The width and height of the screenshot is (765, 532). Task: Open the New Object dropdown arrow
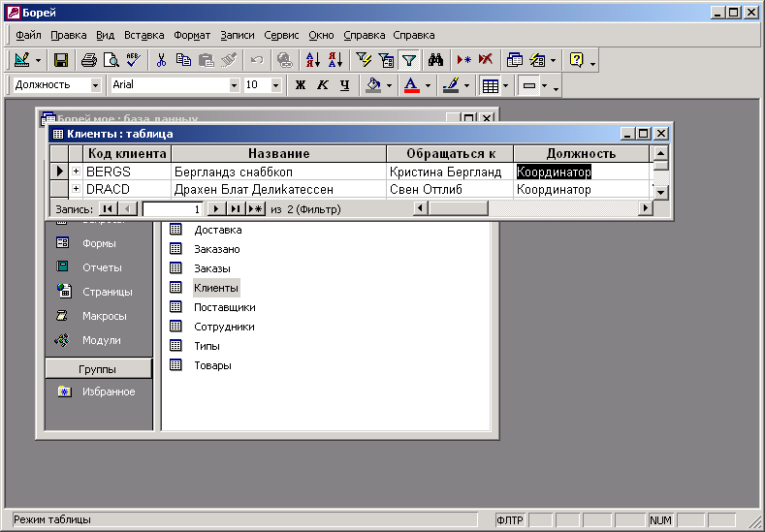point(553,60)
